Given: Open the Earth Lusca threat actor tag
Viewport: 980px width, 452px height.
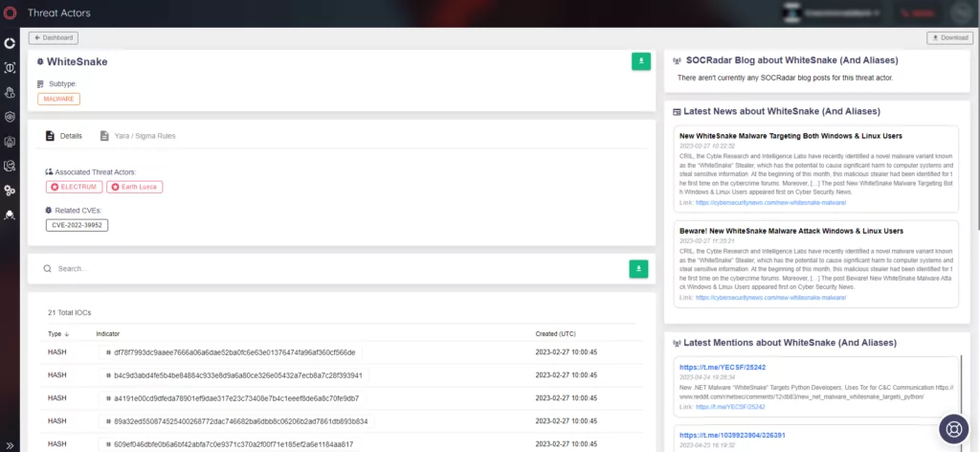Looking at the screenshot, I should (134, 187).
